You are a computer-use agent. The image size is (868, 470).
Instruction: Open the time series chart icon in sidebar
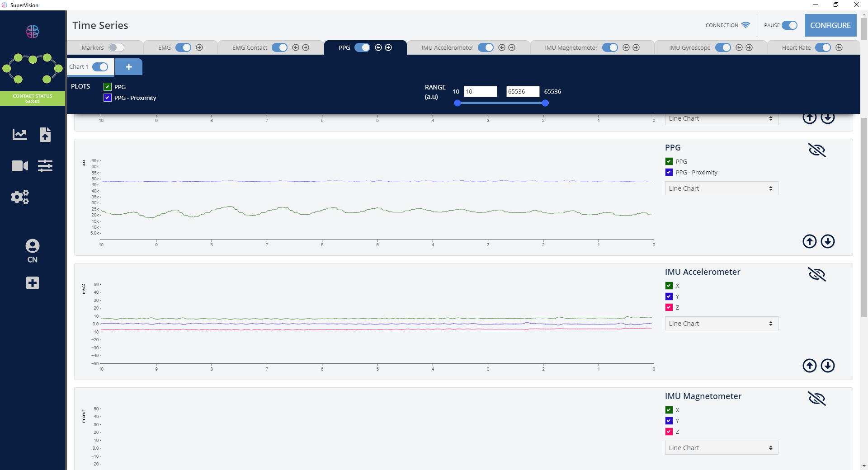coord(19,135)
